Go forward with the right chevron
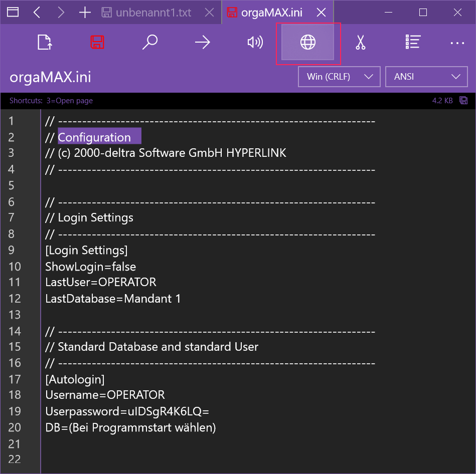The width and height of the screenshot is (476, 474). pyautogui.click(x=61, y=13)
